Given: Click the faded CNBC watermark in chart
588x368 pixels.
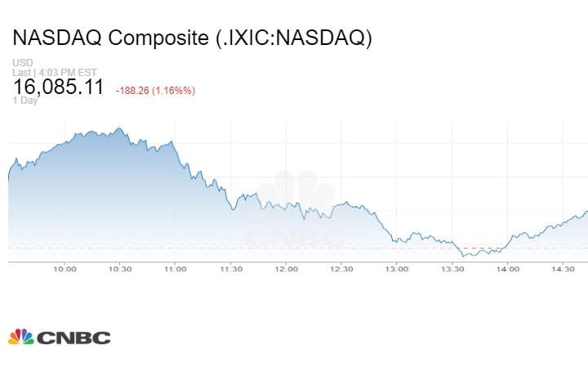Looking at the screenshot, I should pyautogui.click(x=296, y=214).
